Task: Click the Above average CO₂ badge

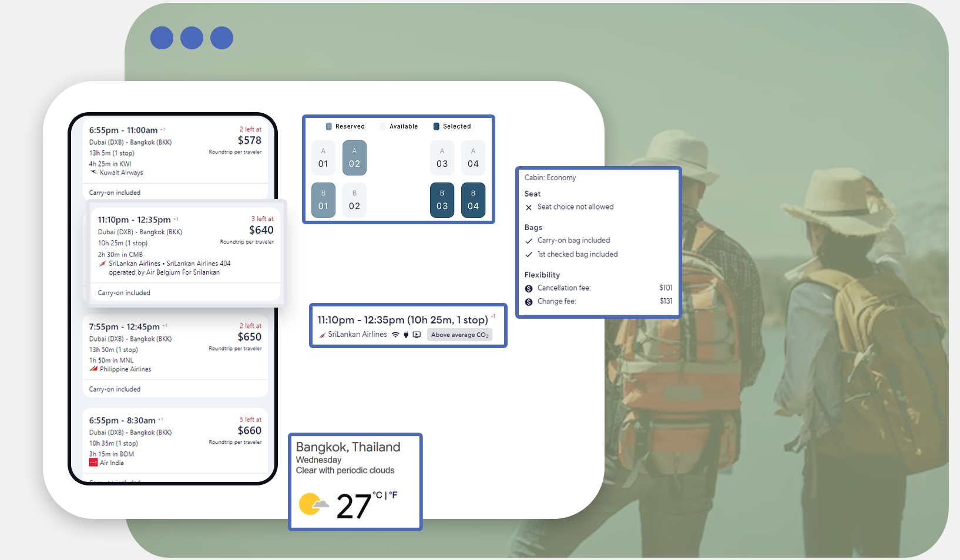Action: (459, 335)
